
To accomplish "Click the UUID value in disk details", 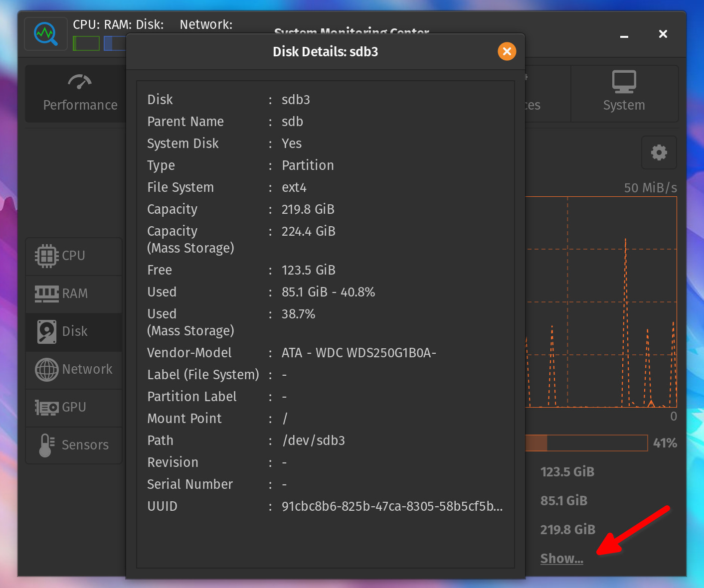I will [392, 506].
